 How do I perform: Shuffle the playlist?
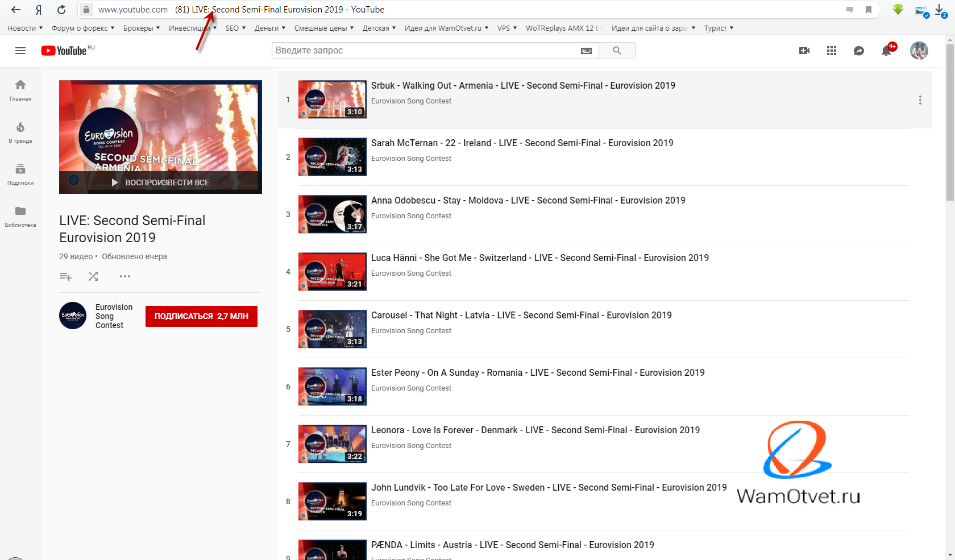(x=93, y=276)
